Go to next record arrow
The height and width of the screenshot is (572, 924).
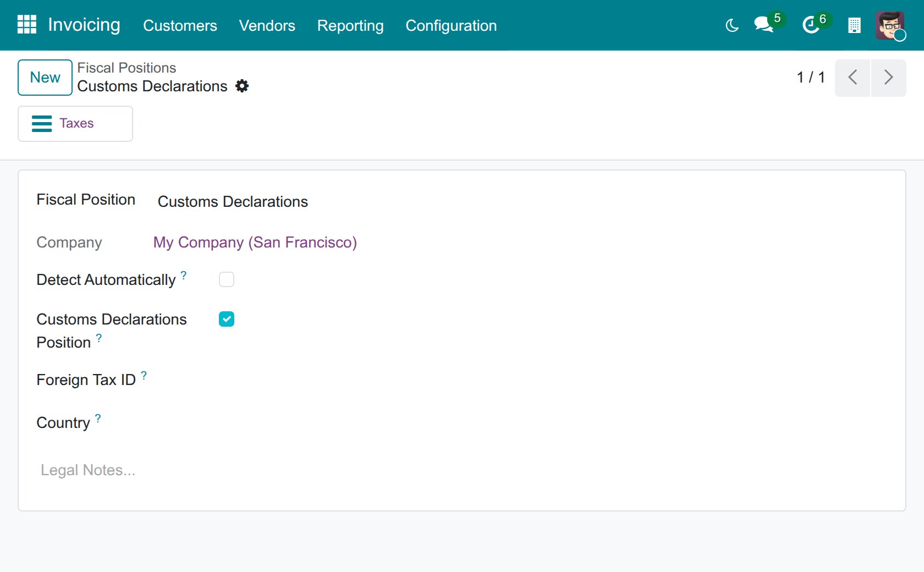pos(888,78)
